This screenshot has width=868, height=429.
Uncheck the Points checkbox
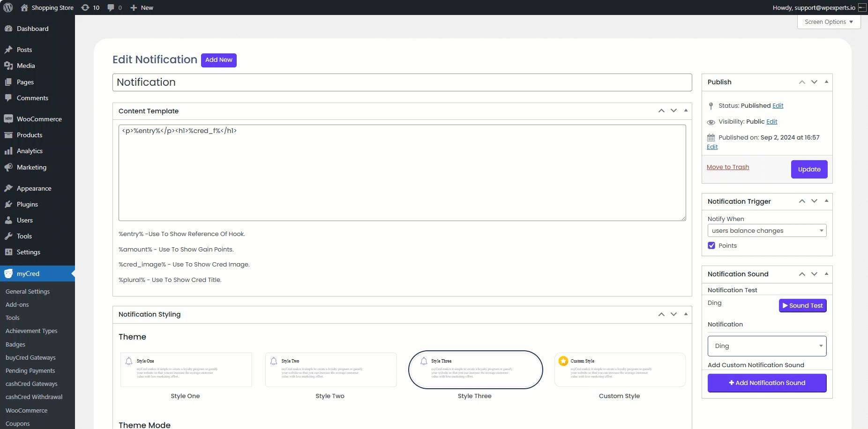pos(711,245)
